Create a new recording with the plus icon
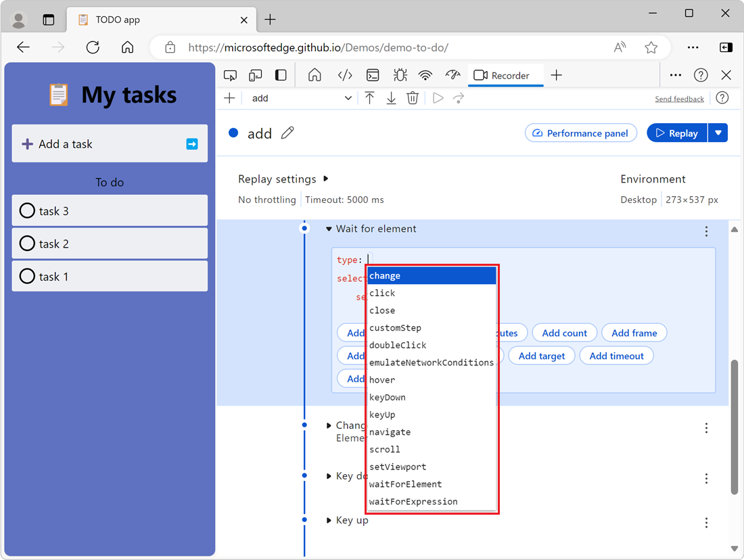This screenshot has height=560, width=744. [229, 98]
